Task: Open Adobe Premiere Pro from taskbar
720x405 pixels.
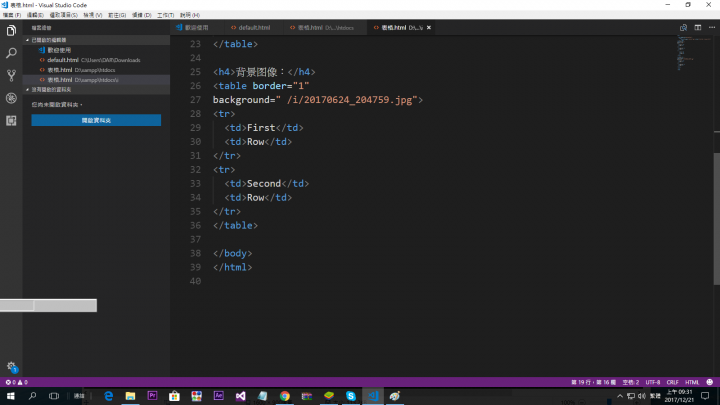Action: pyautogui.click(x=152, y=396)
